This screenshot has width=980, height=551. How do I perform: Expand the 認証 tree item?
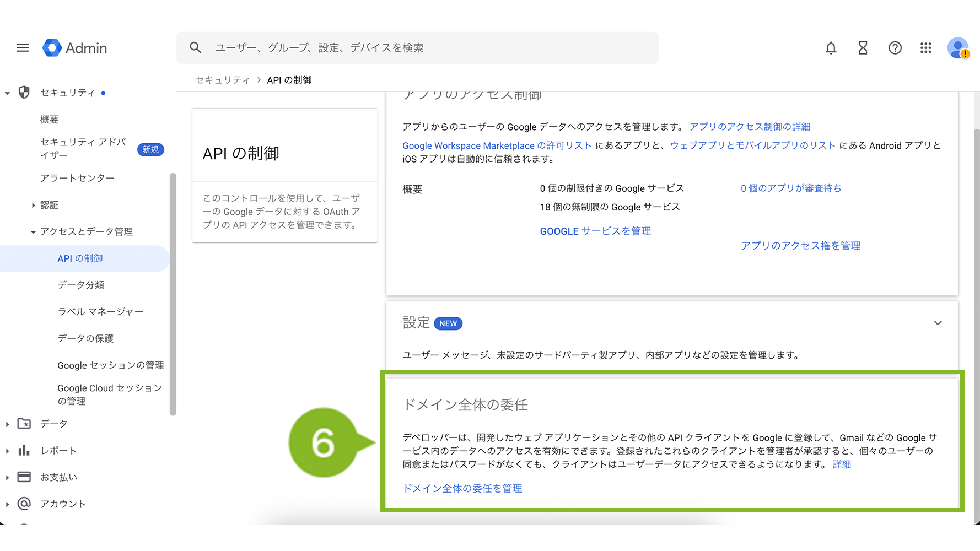point(34,205)
